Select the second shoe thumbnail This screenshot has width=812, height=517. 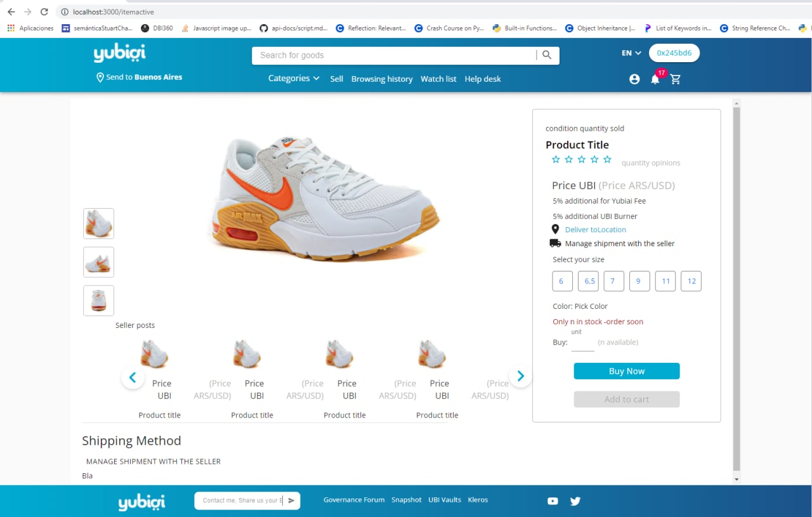(x=98, y=262)
